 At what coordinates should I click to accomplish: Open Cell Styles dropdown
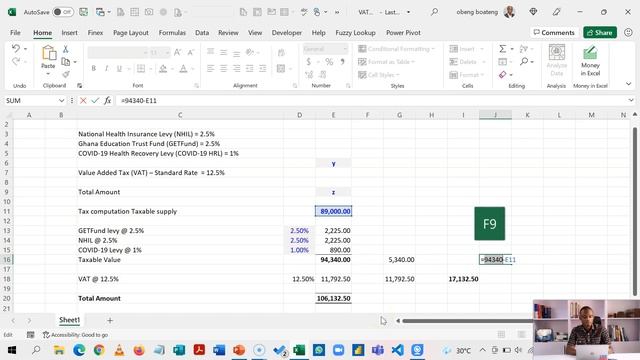pos(379,75)
